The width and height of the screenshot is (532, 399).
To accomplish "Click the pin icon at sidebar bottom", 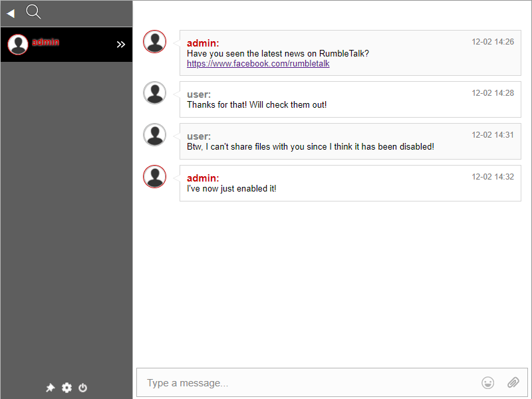I will 50,388.
